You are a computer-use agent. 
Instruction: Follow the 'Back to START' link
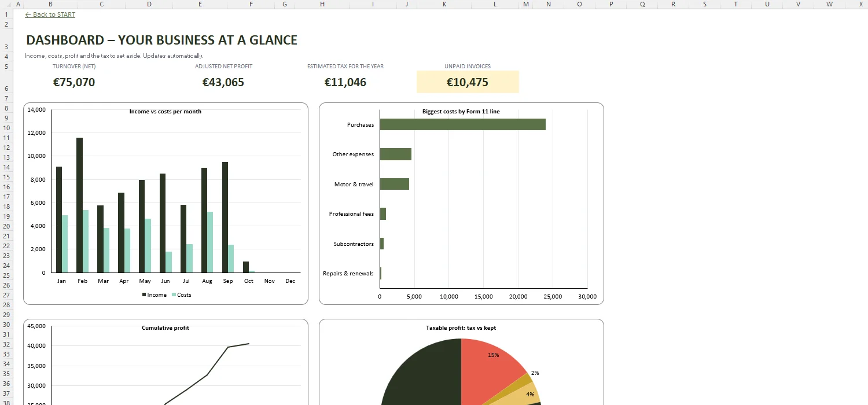[50, 14]
